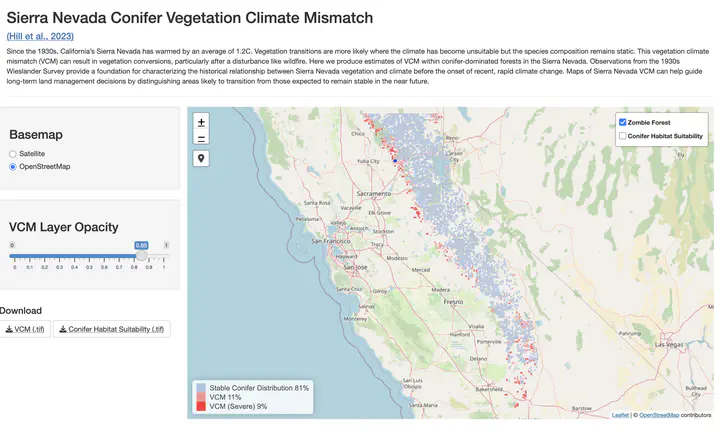
Task: Click the Las Vegas label on map
Action: [669, 344]
